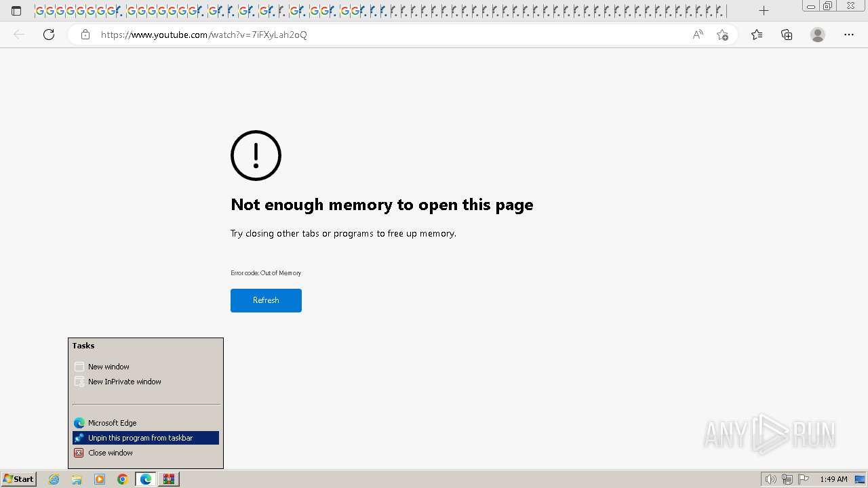Screen dimensions: 868x488
Task: Click the 1:49 AM system clock
Action: 833,479
